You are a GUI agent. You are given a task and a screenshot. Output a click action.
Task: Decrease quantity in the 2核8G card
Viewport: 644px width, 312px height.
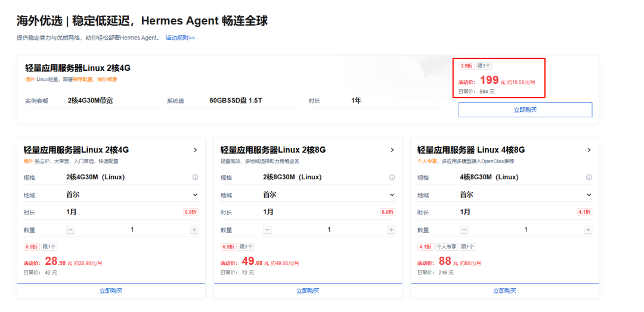tap(267, 230)
